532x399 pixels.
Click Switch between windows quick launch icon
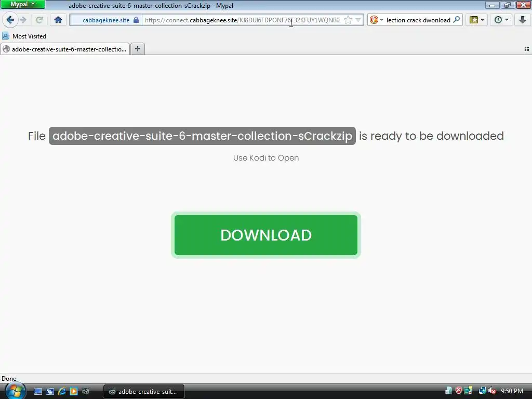(50, 392)
